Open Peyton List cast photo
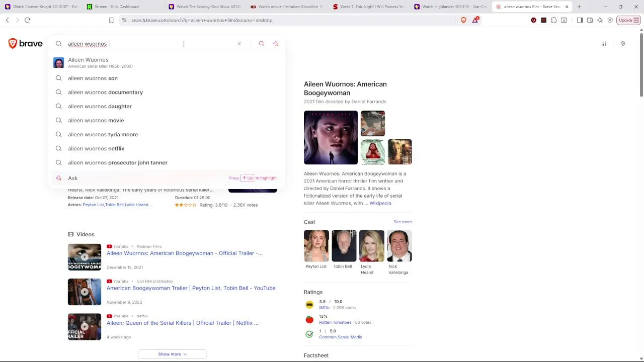Screen dimensions: 644x362 pos(316,246)
